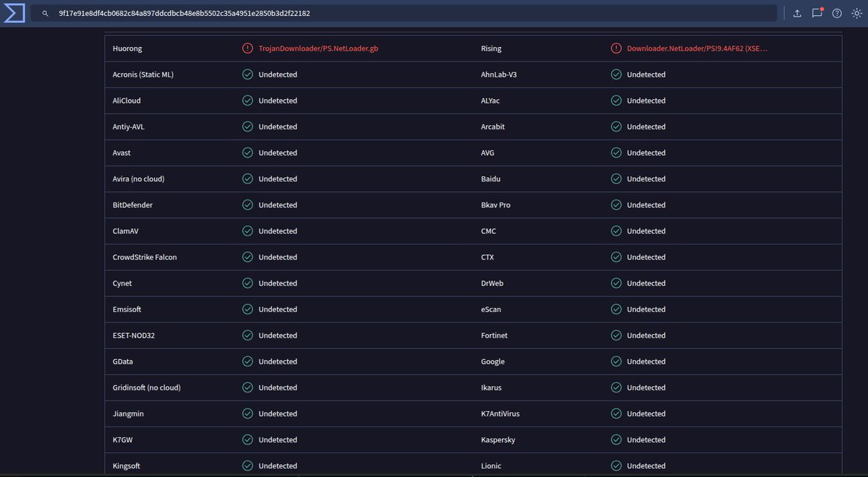Select the GData vendor name

coord(123,361)
